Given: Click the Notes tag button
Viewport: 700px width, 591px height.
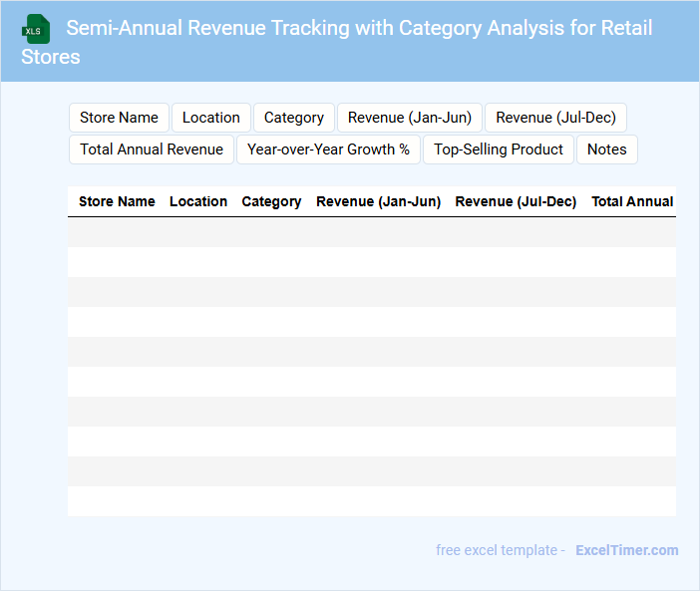Looking at the screenshot, I should pyautogui.click(x=606, y=149).
